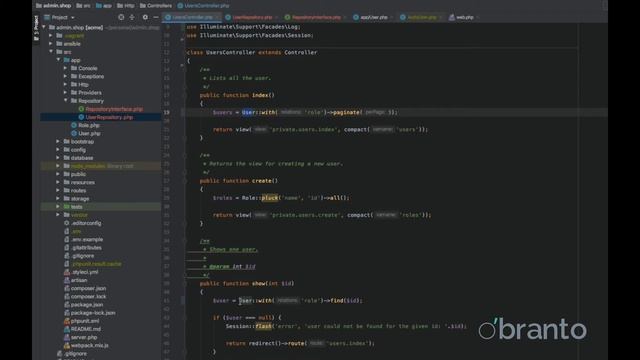
Task: Click the .styleci.yml file icon
Action: 67,272
